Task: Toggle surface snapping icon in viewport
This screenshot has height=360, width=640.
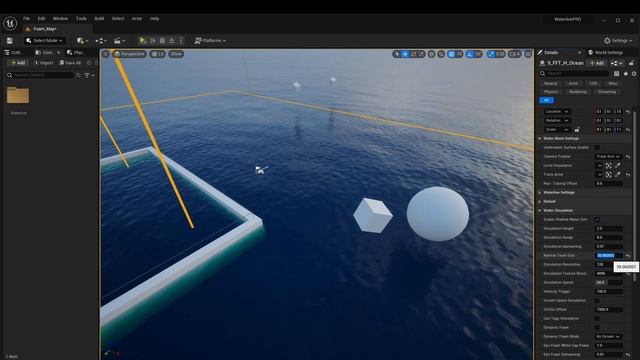Action: click(441, 54)
